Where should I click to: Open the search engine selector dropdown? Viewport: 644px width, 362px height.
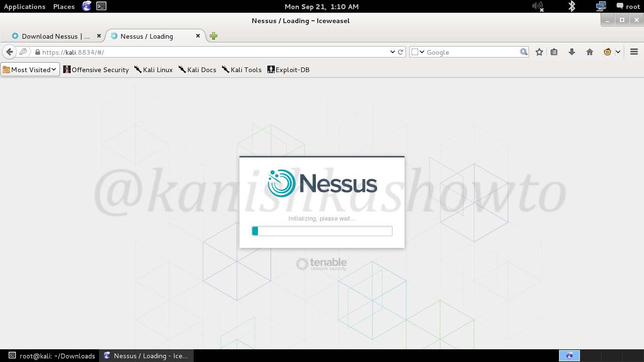point(418,52)
